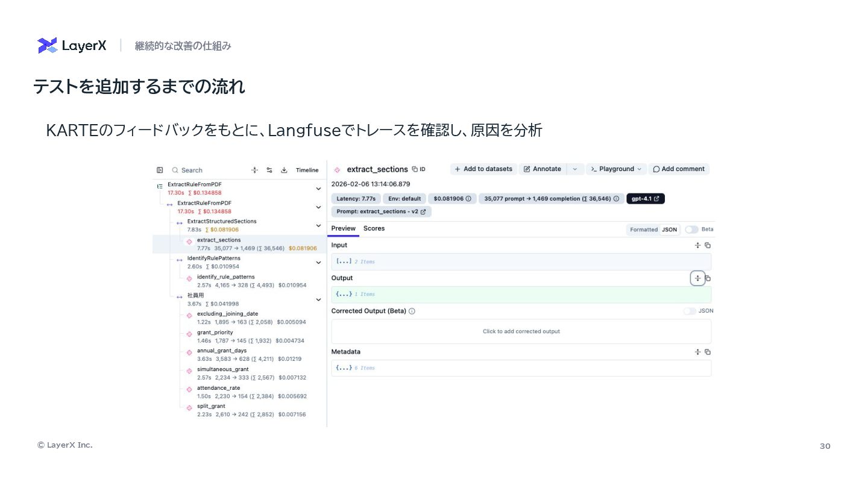Click the span icon beside IdentifyRulePatterns
Viewport: 868px width, 488px height.
180,260
